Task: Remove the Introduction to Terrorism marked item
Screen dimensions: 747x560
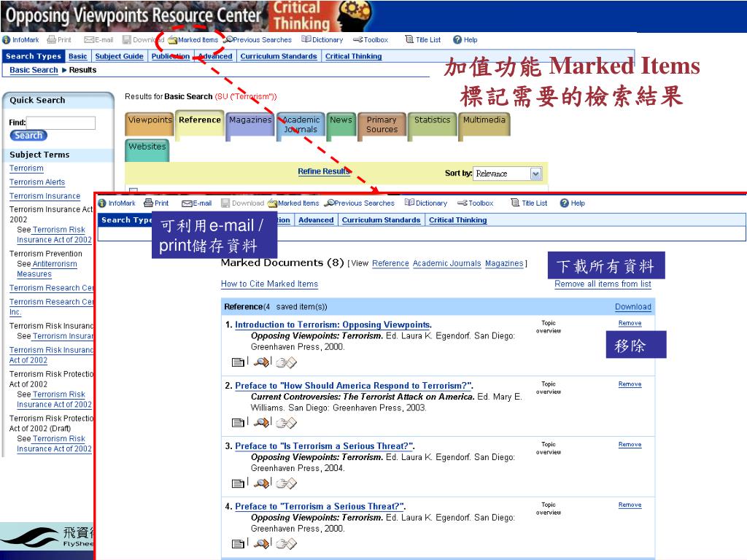Action: (630, 323)
